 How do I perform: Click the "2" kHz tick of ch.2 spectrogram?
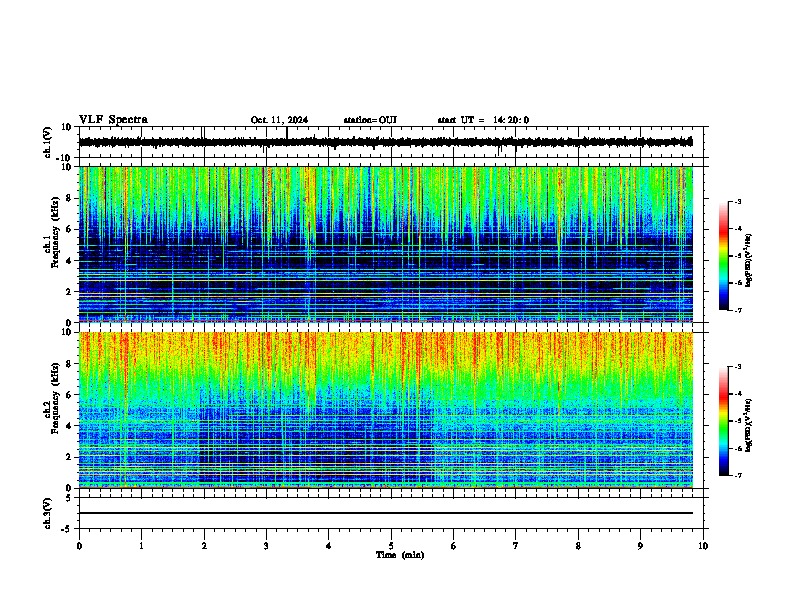[x=70, y=457]
